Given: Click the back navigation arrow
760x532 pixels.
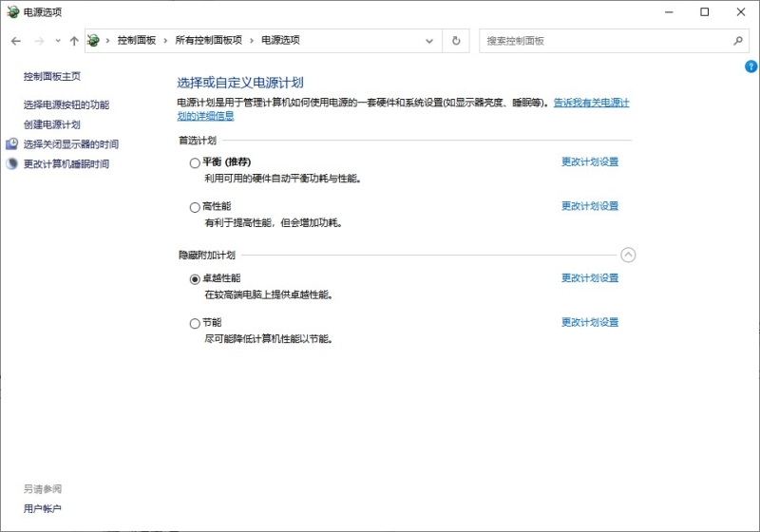Looking at the screenshot, I should [16, 41].
